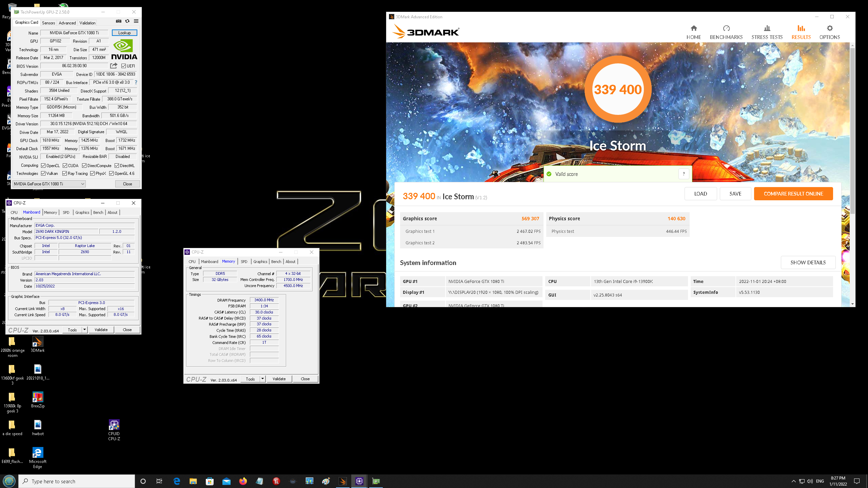Click Tools button in Mainboard CPU-Z window
Screen dimensions: 868x488
click(x=72, y=330)
